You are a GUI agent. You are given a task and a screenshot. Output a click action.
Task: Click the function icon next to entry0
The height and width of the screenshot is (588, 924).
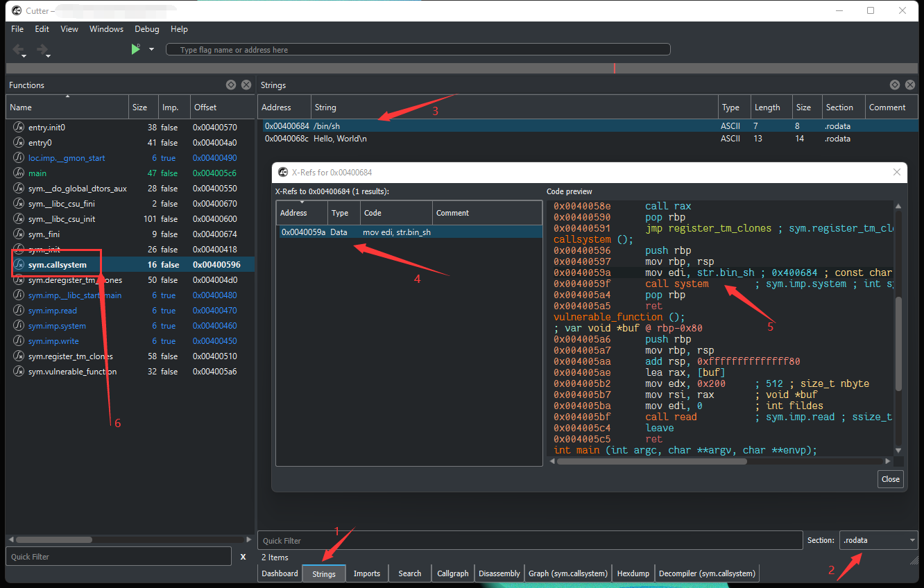click(x=19, y=143)
